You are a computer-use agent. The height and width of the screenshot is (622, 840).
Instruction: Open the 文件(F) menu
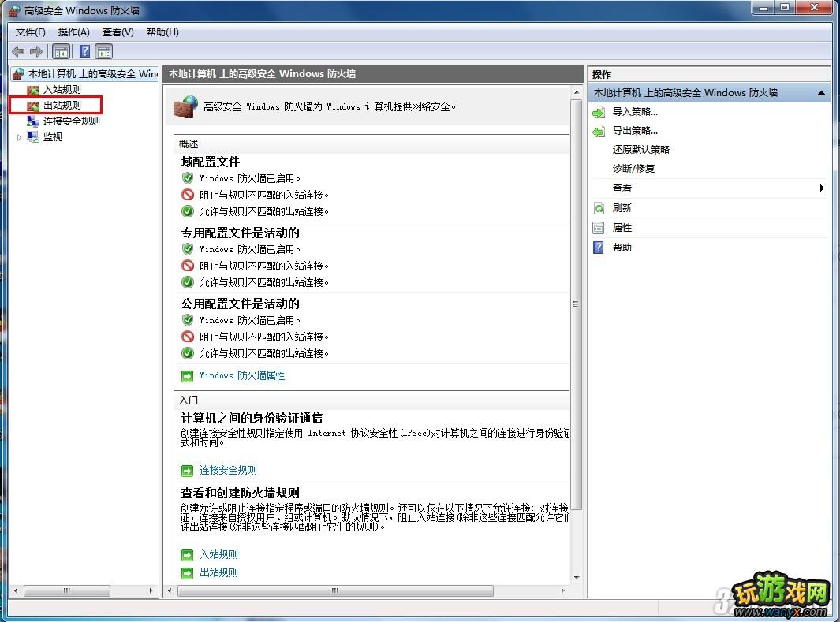31,32
